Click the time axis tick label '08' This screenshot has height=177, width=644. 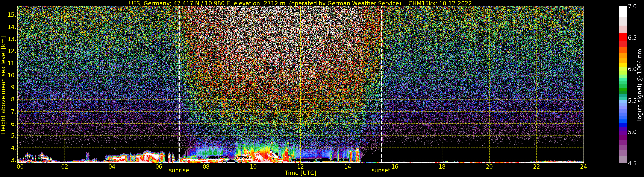coord(206,167)
